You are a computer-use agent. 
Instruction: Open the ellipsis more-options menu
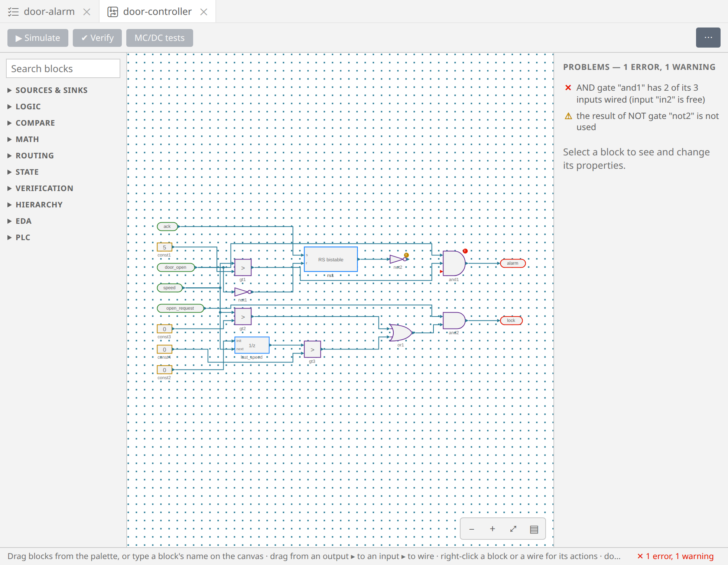click(x=708, y=38)
